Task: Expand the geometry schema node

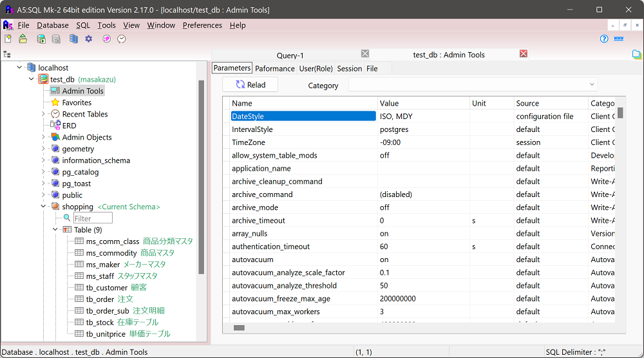Action: 43,149
